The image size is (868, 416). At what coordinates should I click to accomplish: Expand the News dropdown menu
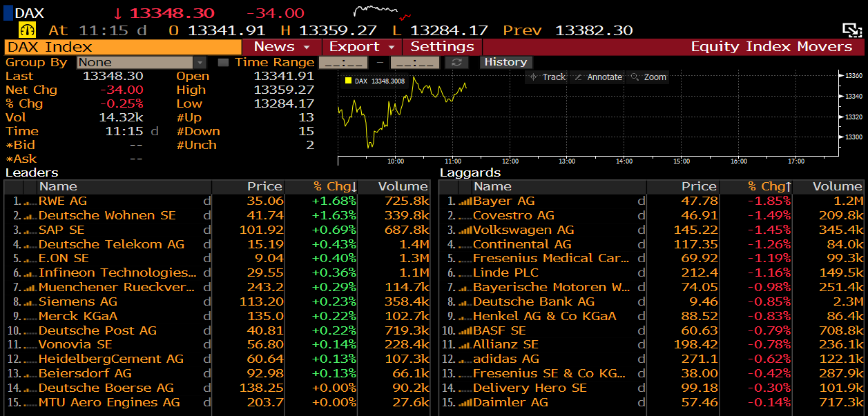(x=282, y=47)
